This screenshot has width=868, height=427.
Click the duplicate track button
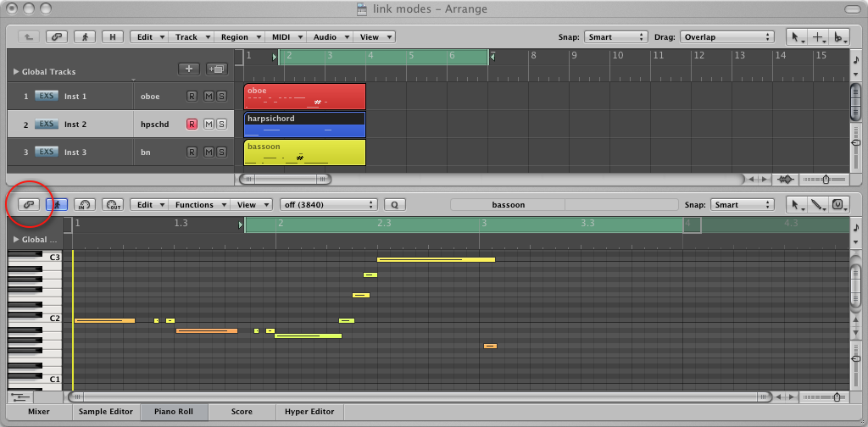click(x=216, y=69)
